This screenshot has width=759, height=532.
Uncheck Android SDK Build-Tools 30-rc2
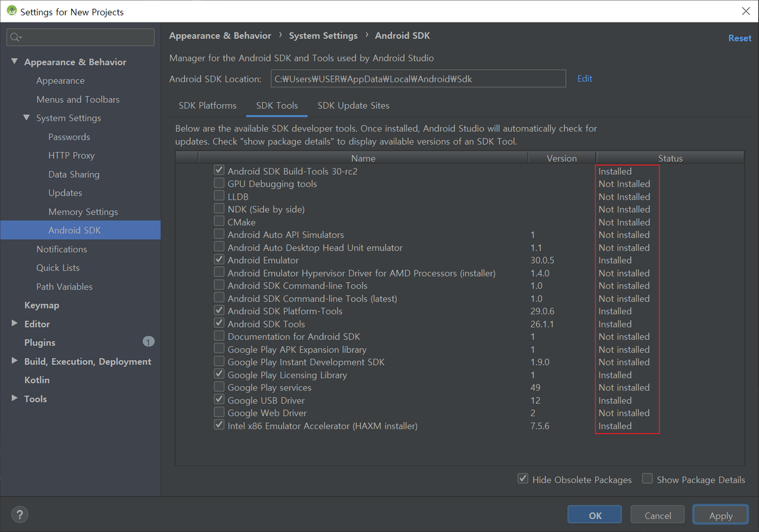tap(219, 171)
